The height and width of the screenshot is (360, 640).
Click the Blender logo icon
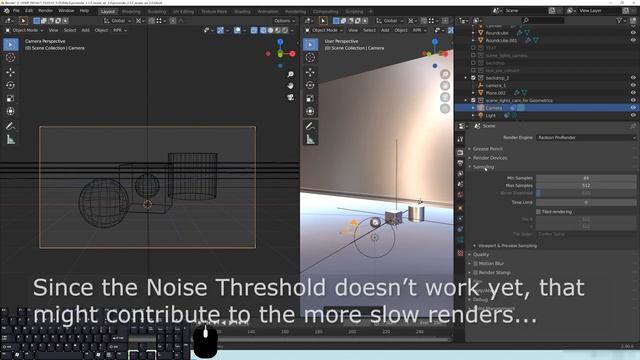6,11
